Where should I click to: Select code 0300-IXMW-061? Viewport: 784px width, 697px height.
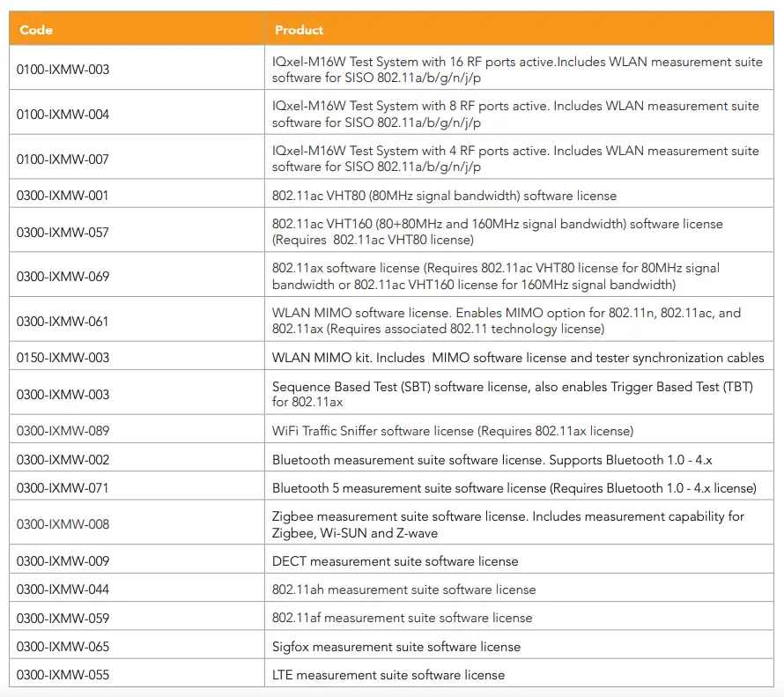[x=63, y=322]
